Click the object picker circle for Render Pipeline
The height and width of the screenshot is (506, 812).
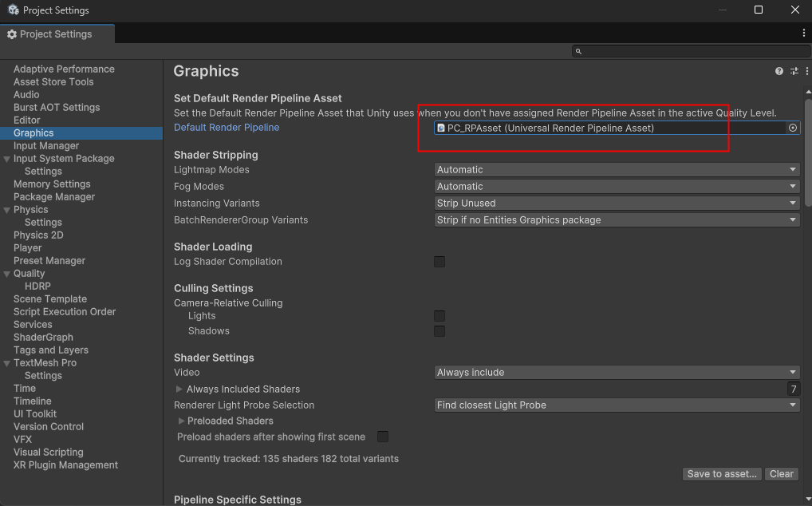pos(792,128)
